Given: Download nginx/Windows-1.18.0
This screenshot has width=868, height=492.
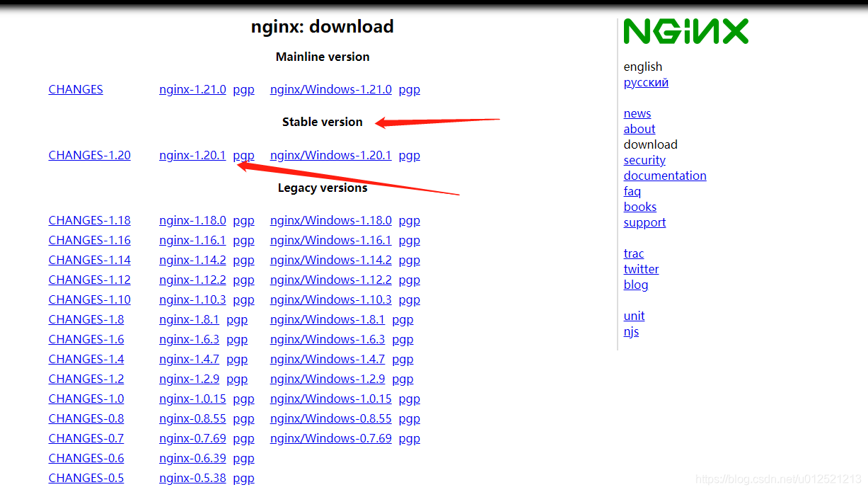Looking at the screenshot, I should tap(331, 221).
